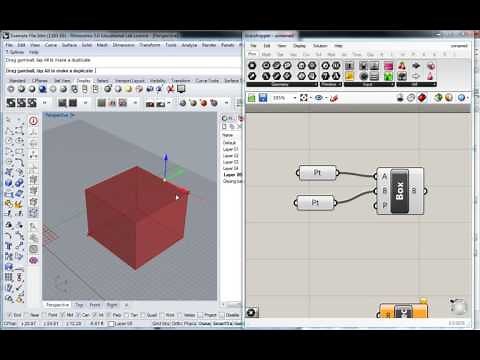Image resolution: width=480 pixels, height=360 pixels.
Task: Click the red sketch pen icon in Grasshopper
Action: pos(334,98)
